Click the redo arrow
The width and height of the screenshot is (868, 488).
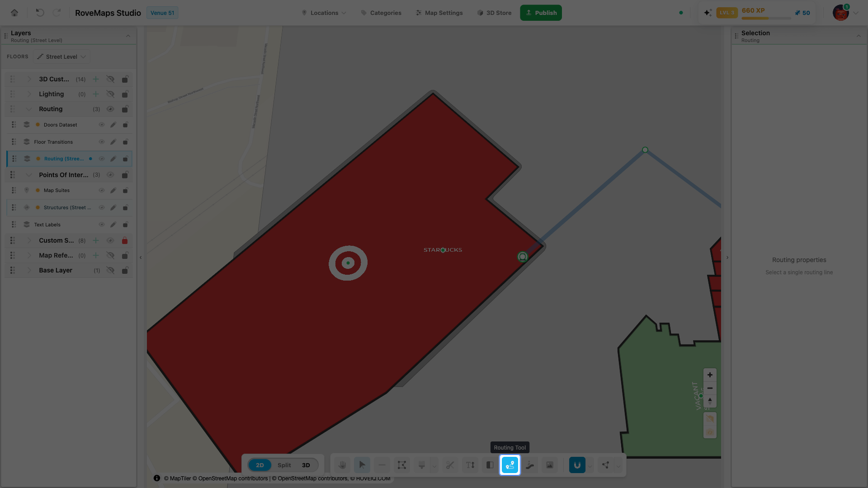pyautogui.click(x=57, y=13)
